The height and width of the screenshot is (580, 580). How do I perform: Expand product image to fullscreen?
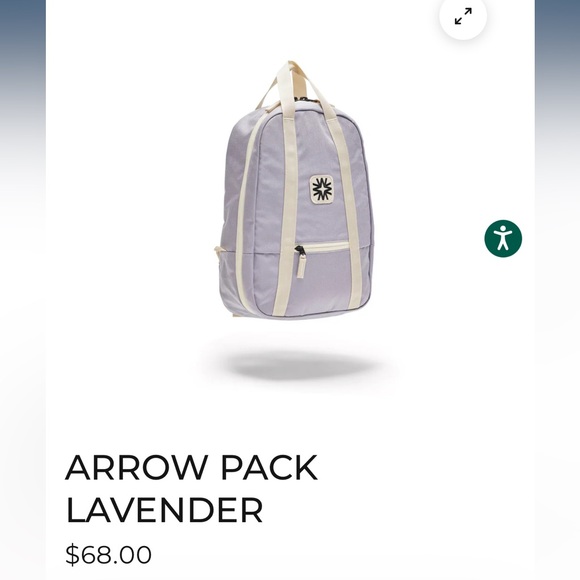point(463,16)
